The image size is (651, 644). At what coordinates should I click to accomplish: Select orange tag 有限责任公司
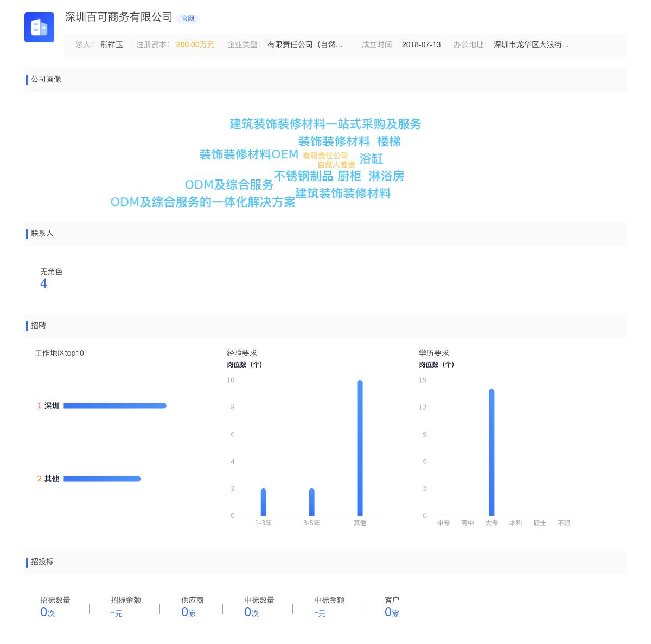click(325, 156)
